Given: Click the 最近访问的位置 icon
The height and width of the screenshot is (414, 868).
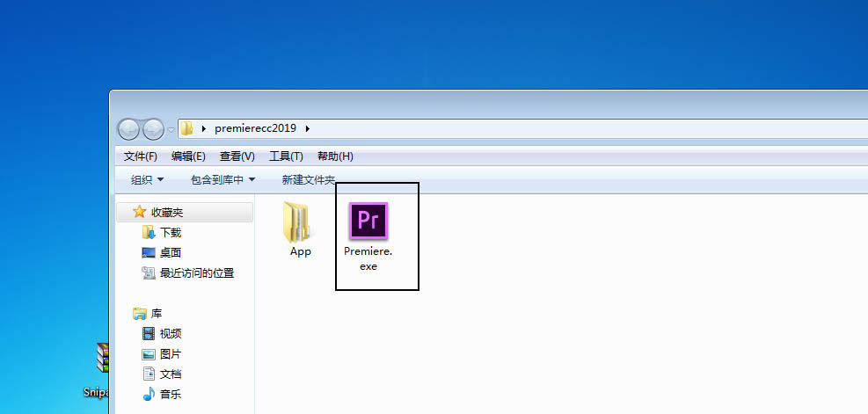Looking at the screenshot, I should (x=149, y=272).
